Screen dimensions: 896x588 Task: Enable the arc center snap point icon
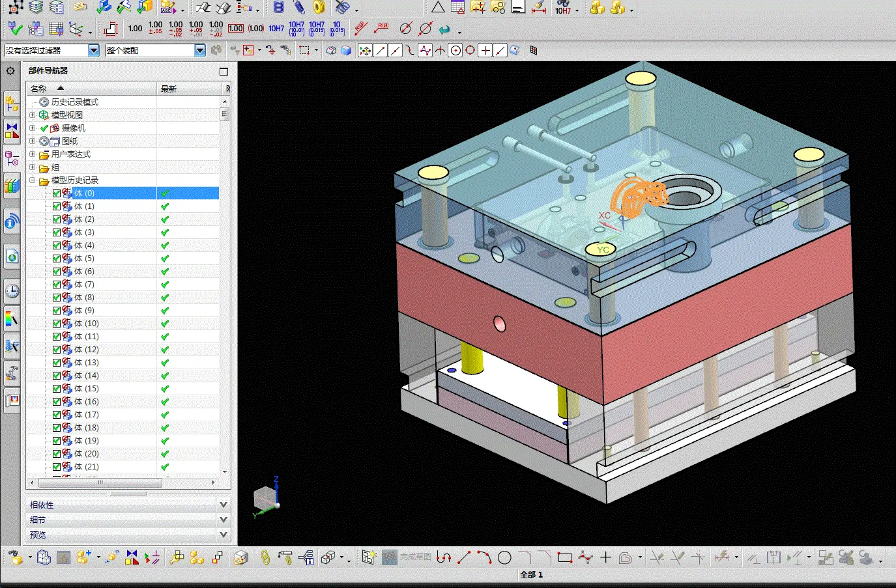click(x=455, y=50)
